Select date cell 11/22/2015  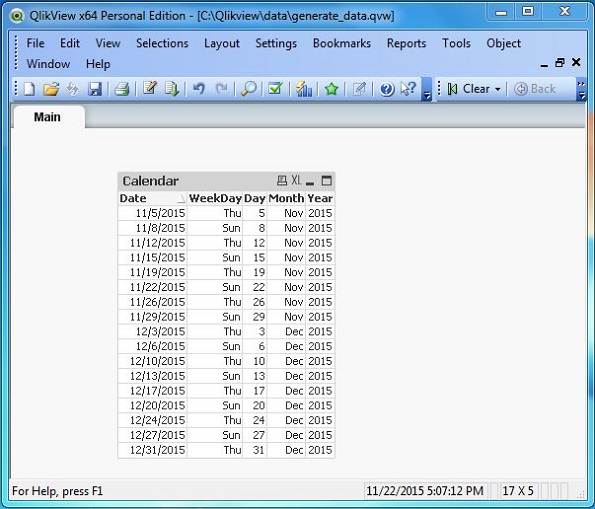[152, 287]
